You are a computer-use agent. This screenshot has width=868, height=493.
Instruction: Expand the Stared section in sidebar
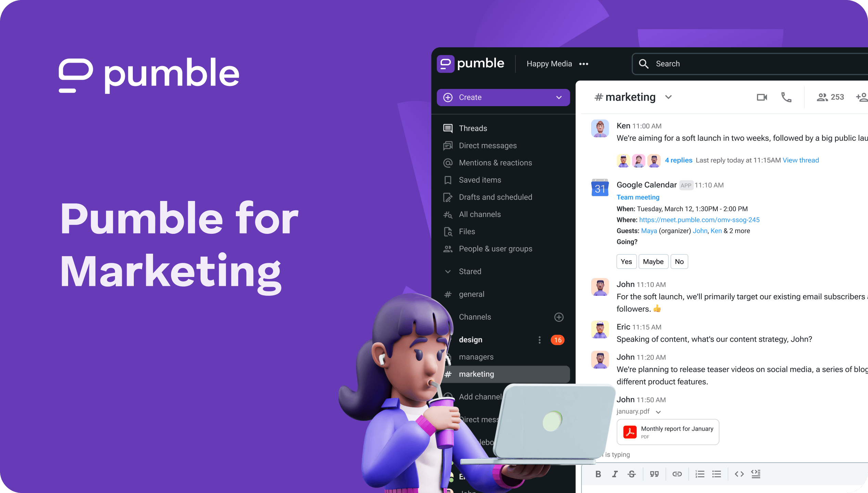coord(449,271)
